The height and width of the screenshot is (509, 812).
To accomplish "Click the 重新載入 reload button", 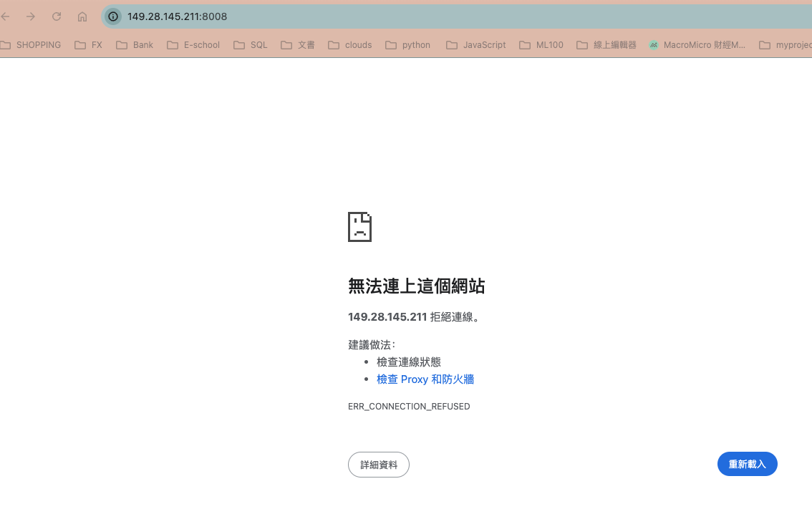I will pyautogui.click(x=747, y=464).
